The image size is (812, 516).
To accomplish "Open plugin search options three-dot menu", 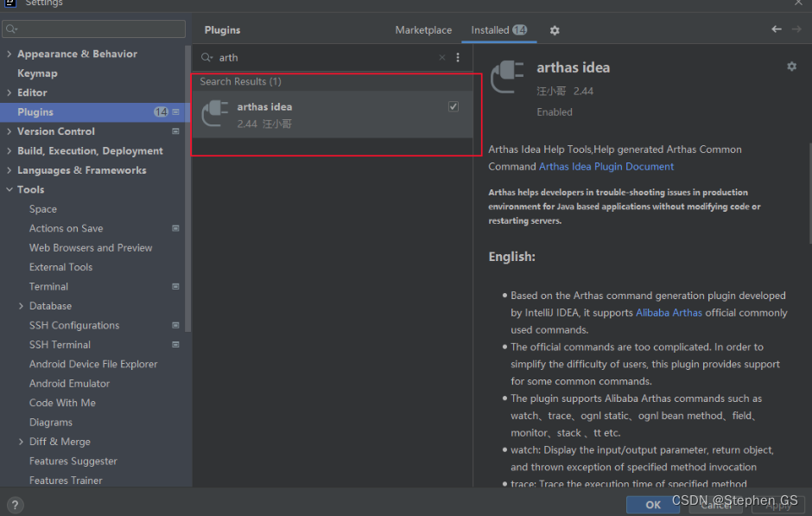I will [x=458, y=58].
